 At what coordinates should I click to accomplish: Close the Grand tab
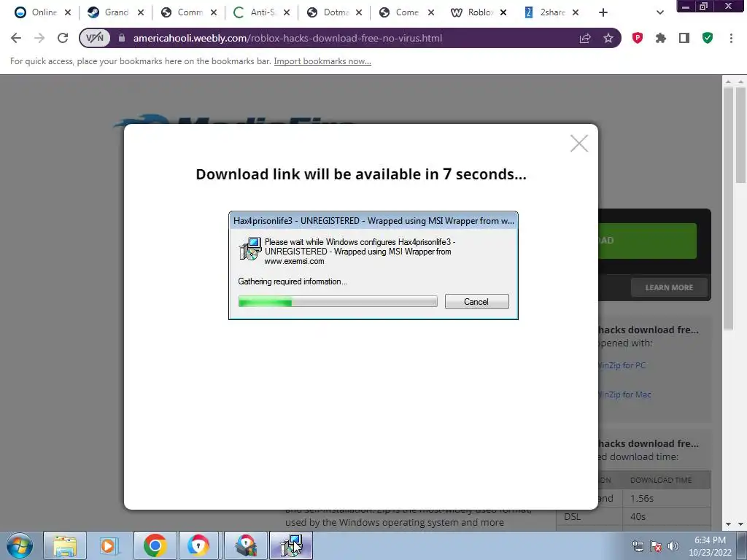point(141,13)
